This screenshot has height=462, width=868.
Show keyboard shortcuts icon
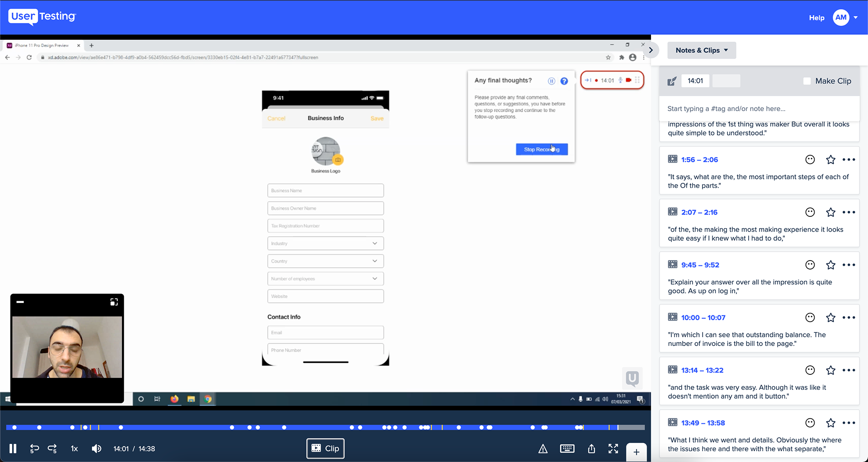(567, 448)
